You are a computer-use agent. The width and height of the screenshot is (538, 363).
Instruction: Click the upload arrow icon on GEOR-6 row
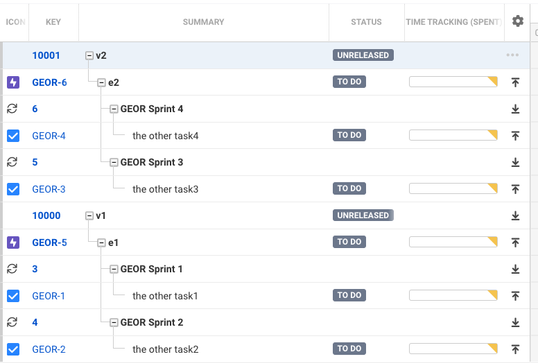pos(515,82)
